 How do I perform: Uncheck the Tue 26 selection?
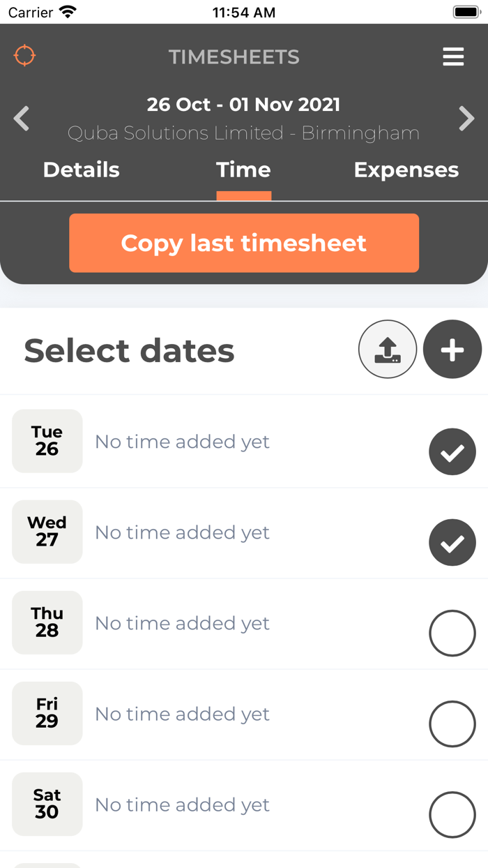452,451
